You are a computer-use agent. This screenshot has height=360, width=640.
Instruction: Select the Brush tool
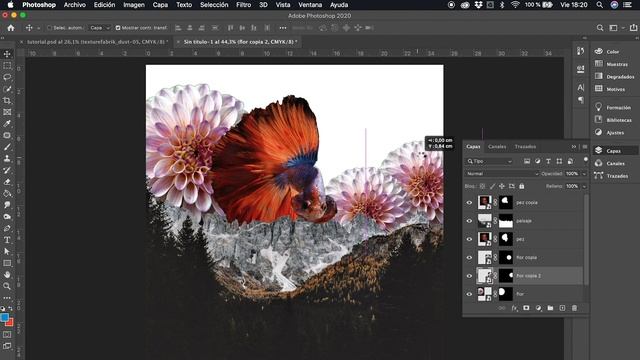click(x=7, y=147)
